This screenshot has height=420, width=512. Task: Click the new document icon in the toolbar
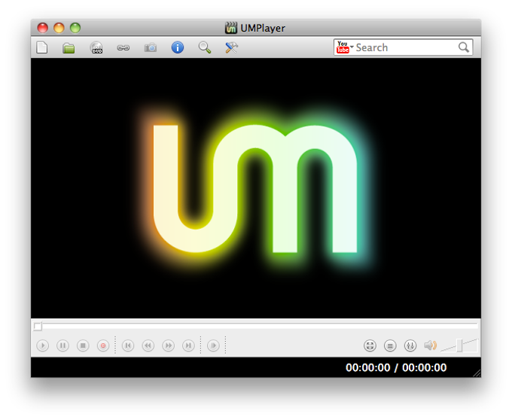pos(42,47)
